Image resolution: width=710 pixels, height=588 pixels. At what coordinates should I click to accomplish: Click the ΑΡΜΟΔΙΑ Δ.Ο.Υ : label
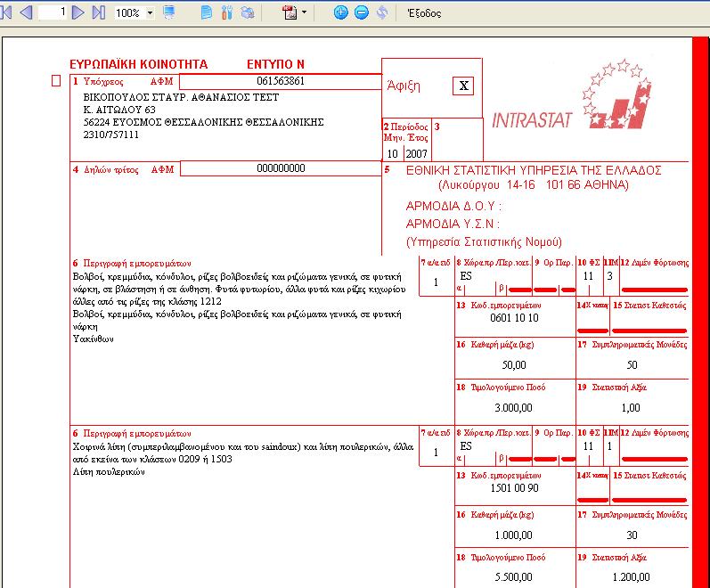453,207
